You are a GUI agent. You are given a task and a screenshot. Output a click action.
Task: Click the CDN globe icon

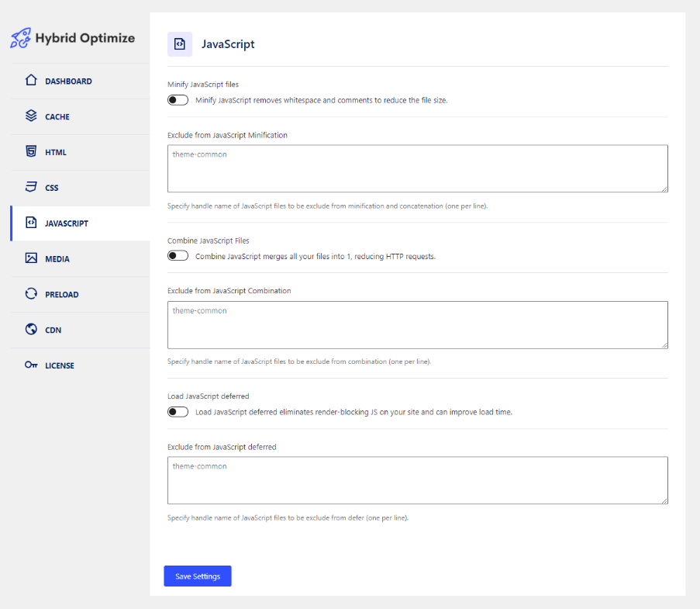(x=31, y=330)
